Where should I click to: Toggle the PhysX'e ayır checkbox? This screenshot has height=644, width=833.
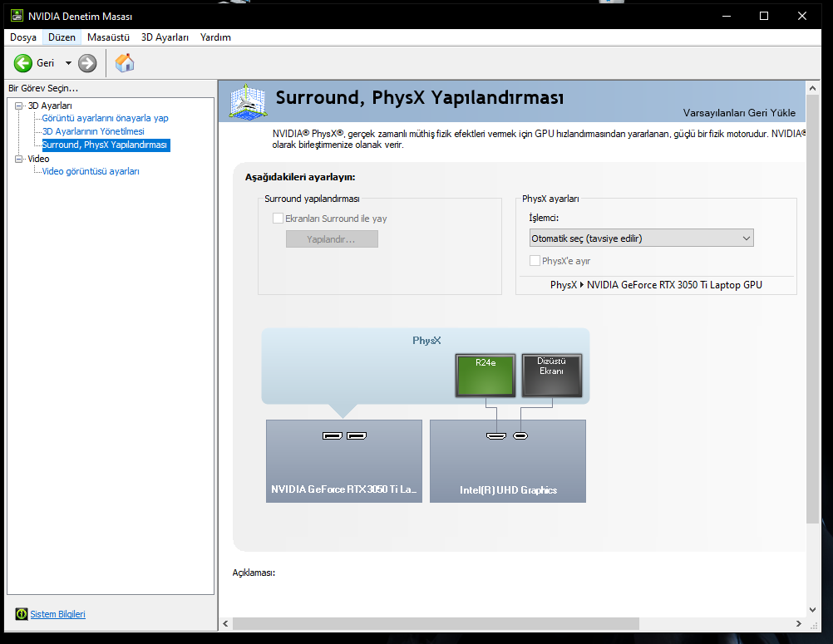535,261
